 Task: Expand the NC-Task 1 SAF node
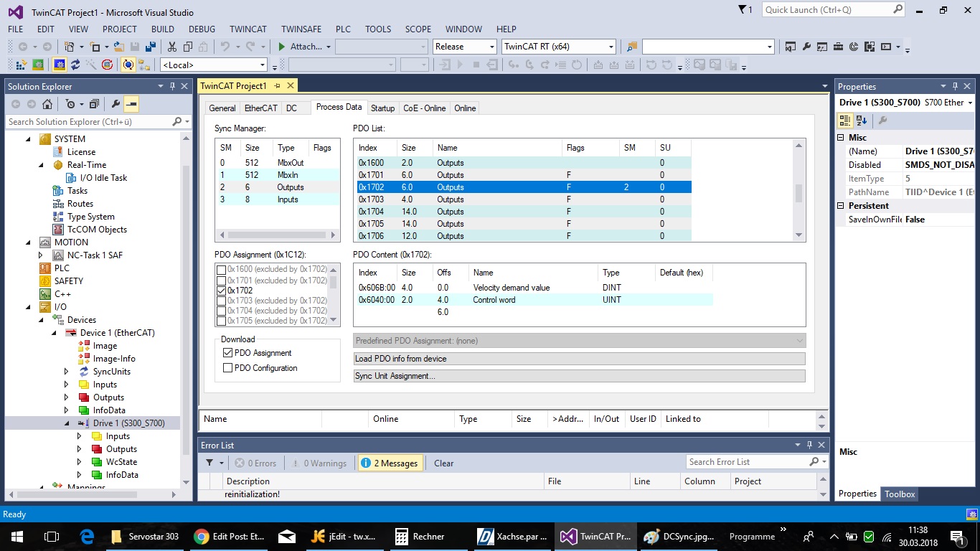click(x=41, y=255)
